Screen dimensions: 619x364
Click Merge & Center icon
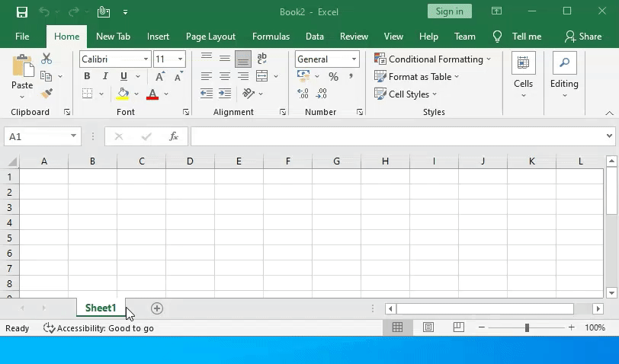(261, 76)
